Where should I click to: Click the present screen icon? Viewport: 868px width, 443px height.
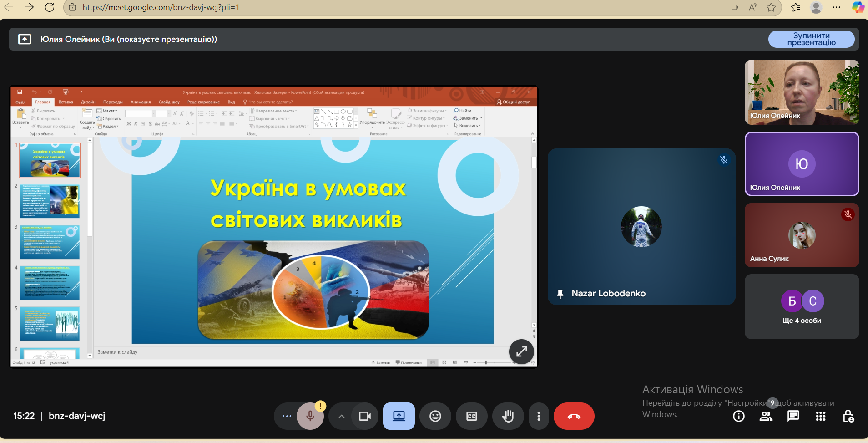(x=399, y=416)
